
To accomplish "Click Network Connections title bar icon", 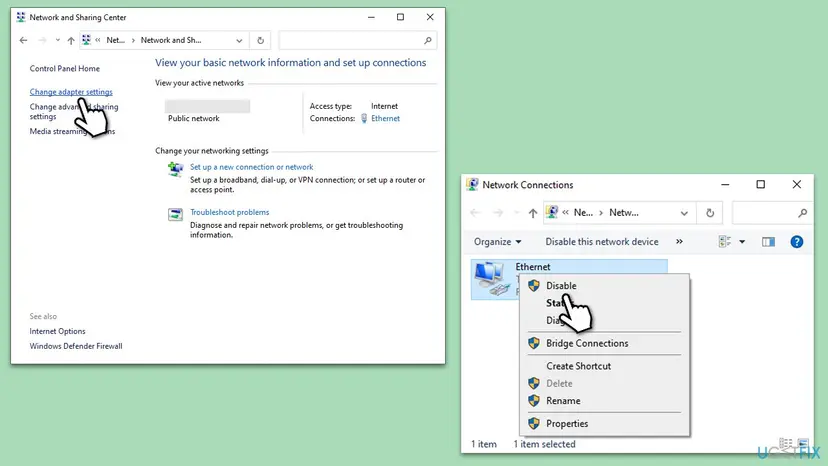I will coord(472,184).
